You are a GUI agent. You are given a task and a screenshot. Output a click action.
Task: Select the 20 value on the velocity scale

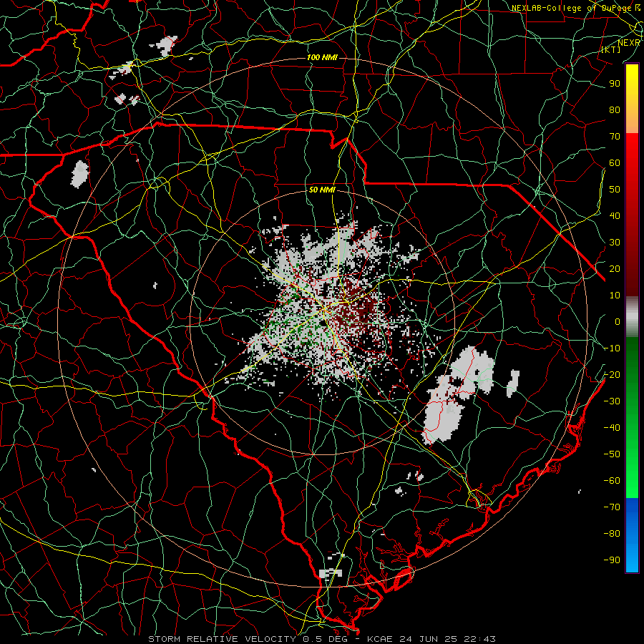click(x=615, y=268)
